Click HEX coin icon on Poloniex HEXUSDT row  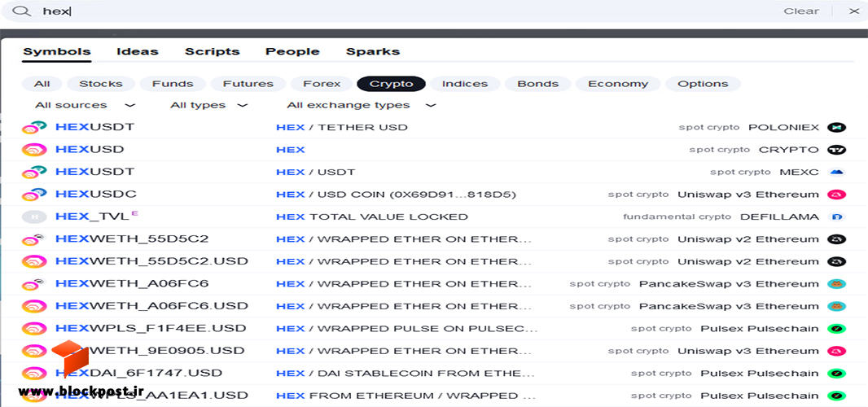(x=33, y=127)
